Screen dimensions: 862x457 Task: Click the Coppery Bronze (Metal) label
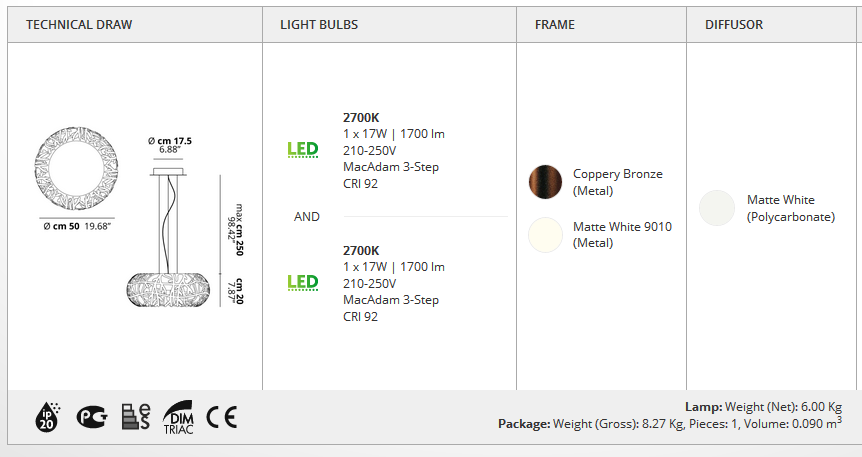[x=618, y=182]
